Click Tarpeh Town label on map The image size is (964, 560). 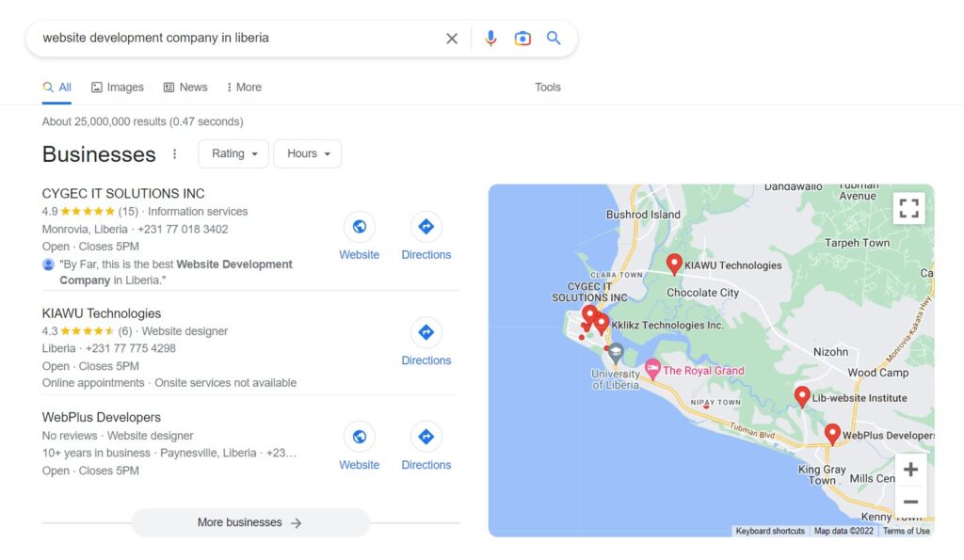pos(857,243)
